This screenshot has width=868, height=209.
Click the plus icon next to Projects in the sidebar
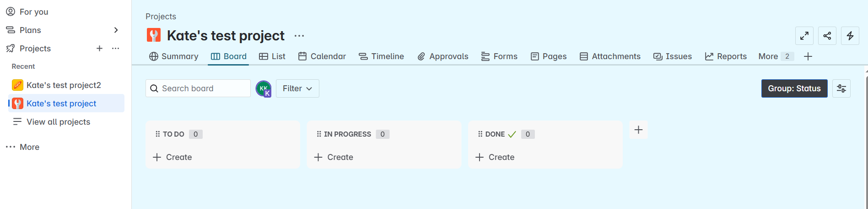tap(99, 49)
